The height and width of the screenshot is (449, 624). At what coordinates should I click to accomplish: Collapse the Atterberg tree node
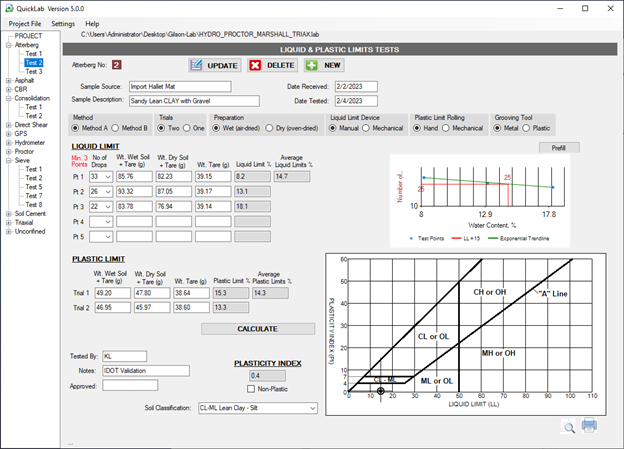(x=9, y=45)
